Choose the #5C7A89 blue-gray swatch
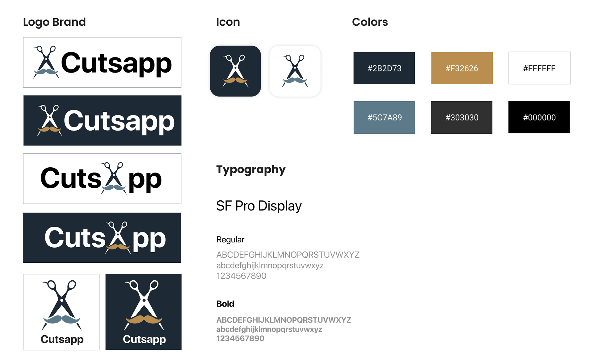The height and width of the screenshot is (364, 593). coord(384,117)
